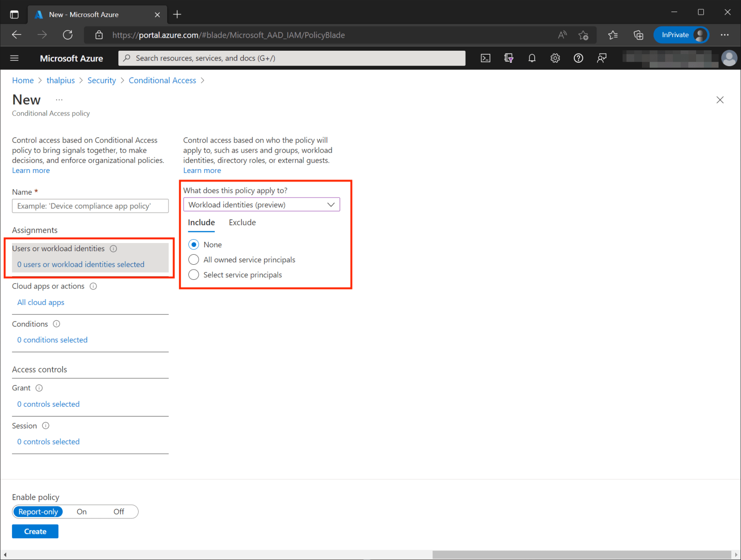The width and height of the screenshot is (741, 560).
Task: Set Enable policy to On
Action: pos(81,511)
